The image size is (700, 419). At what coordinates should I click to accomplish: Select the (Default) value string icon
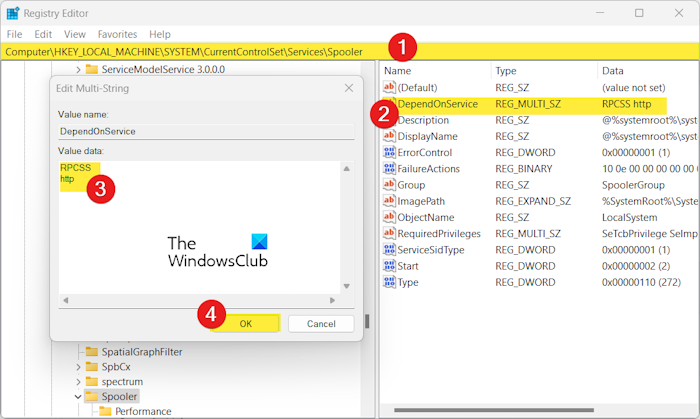click(389, 87)
